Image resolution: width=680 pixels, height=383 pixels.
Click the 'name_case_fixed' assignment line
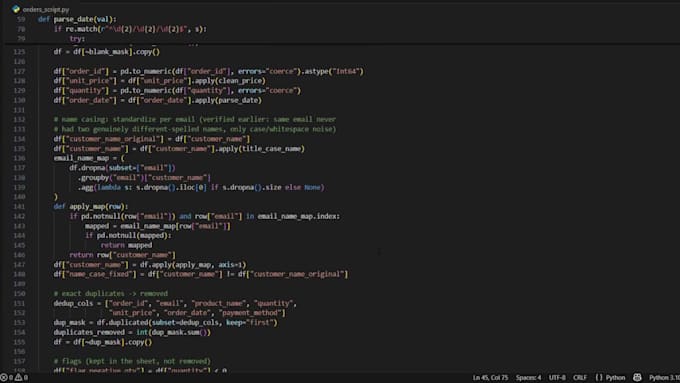tap(201, 274)
